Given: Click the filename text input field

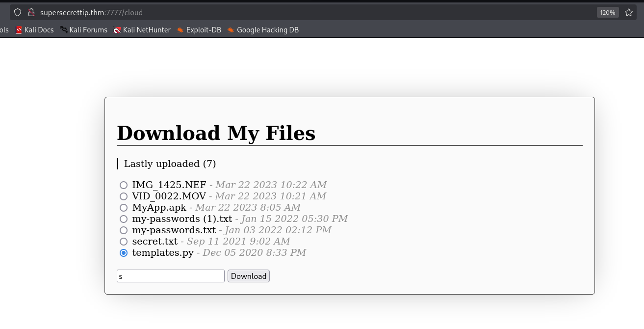Looking at the screenshot, I should (170, 276).
